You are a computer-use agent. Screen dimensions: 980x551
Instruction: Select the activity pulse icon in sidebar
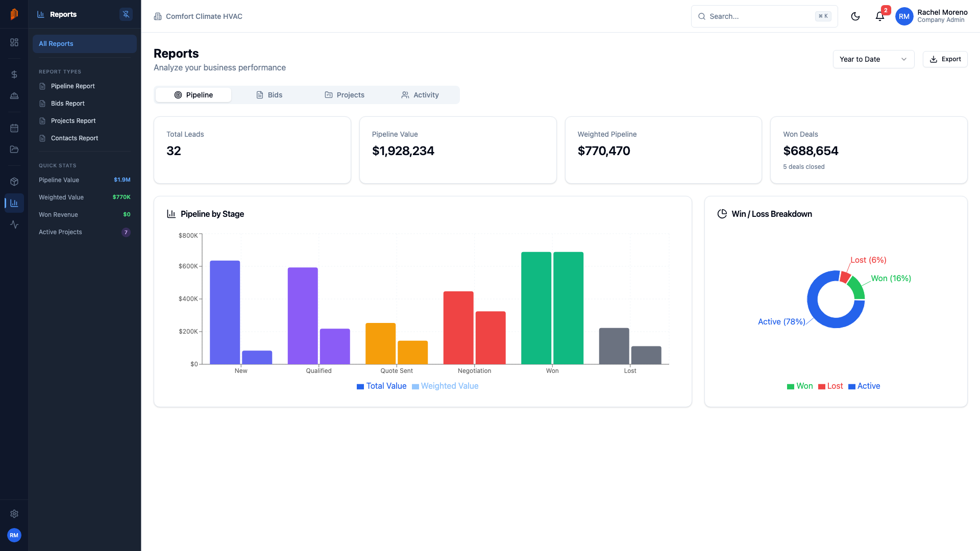14,224
